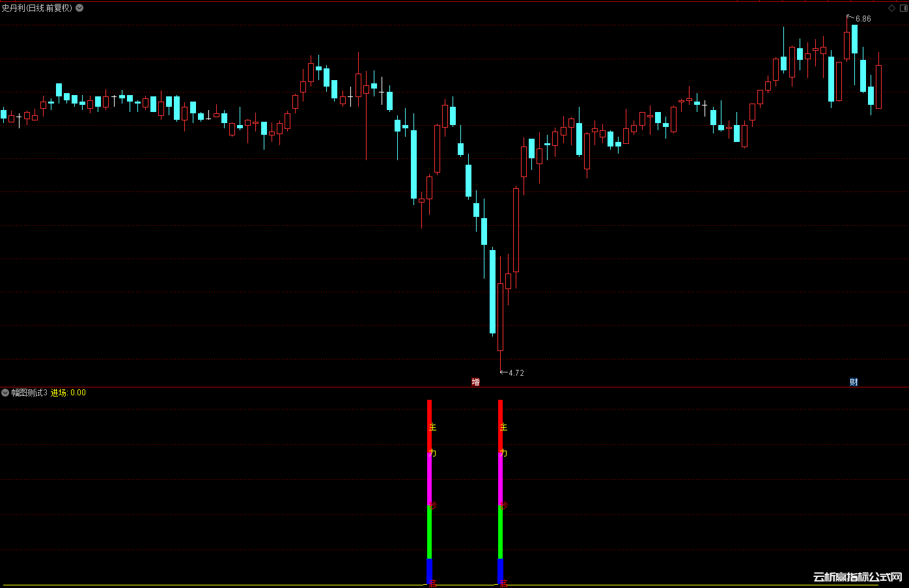Click the red 增 event marker

point(475,382)
